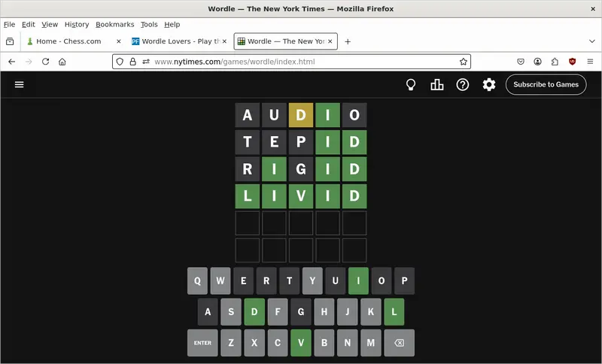Tap the green D key on keyboard

(254, 312)
